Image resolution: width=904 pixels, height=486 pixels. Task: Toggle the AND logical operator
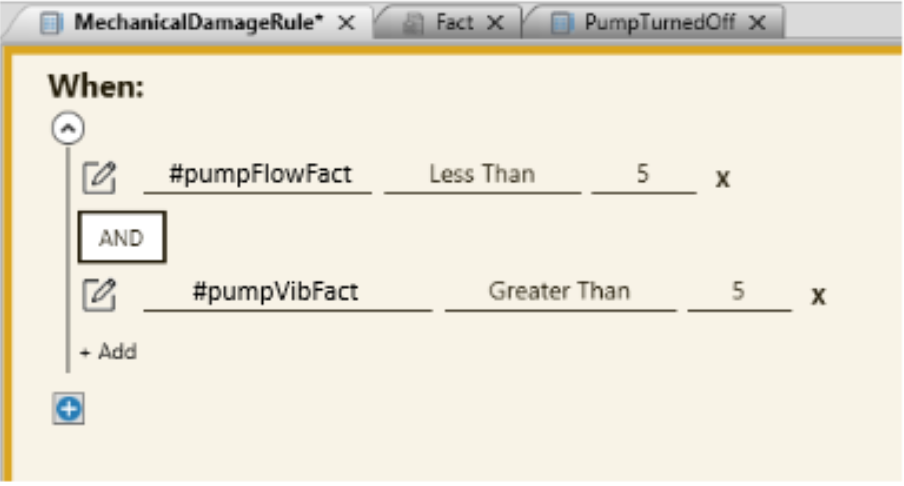tap(122, 237)
